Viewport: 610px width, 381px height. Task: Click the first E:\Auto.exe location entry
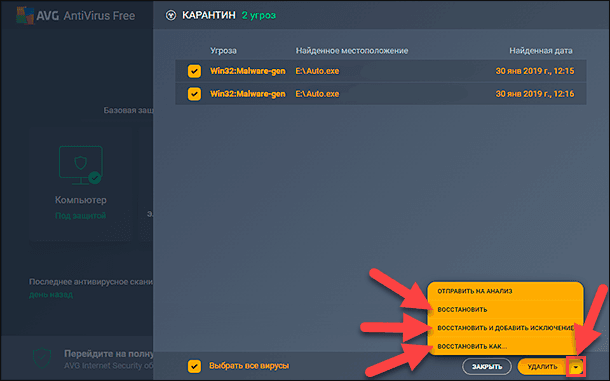click(x=317, y=71)
